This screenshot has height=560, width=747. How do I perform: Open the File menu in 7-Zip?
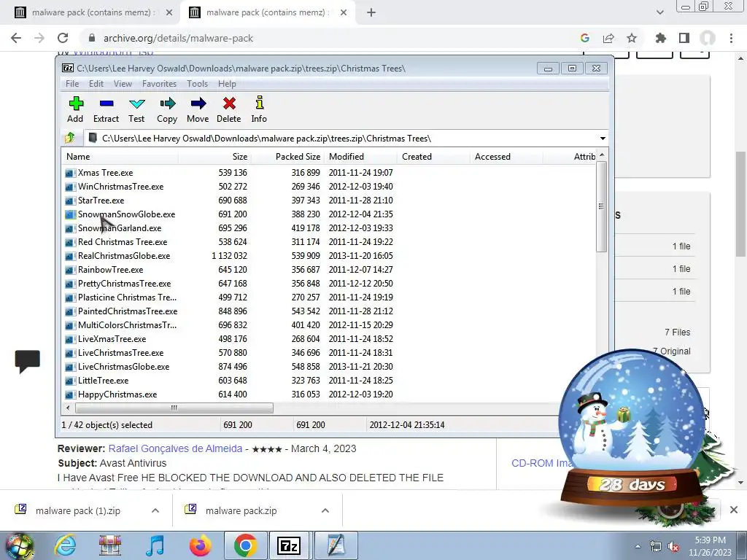[x=72, y=84]
